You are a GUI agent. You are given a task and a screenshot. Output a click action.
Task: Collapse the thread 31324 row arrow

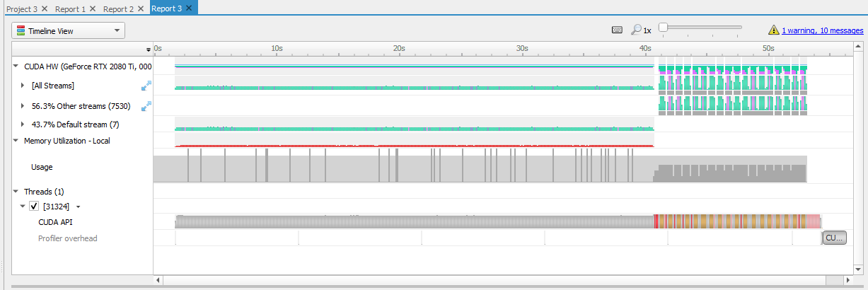23,207
